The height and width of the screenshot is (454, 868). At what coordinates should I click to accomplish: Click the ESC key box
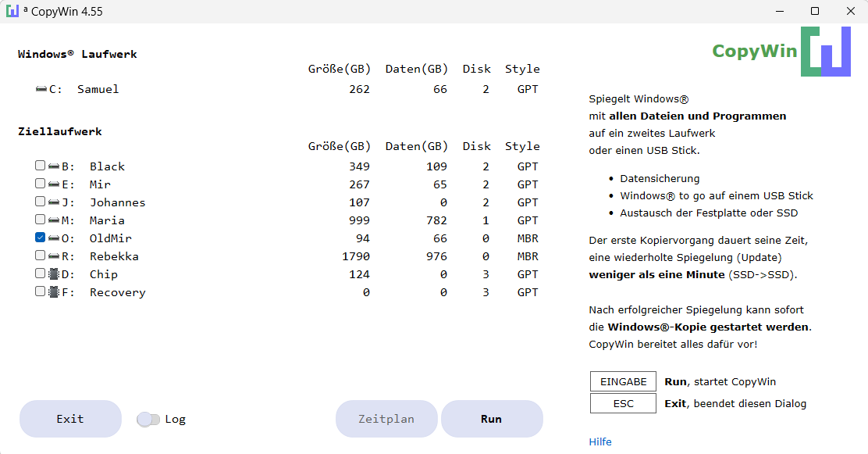point(623,404)
